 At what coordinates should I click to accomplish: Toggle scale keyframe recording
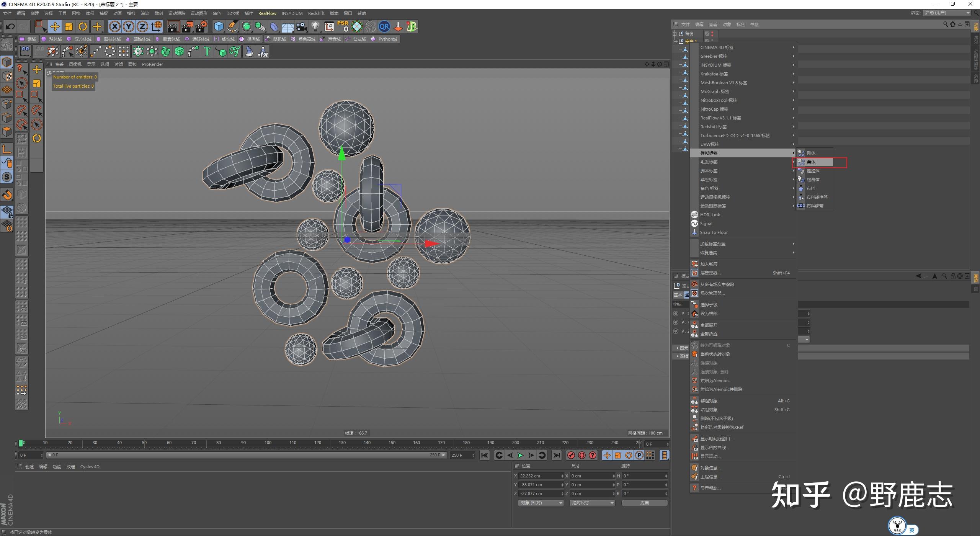pyautogui.click(x=618, y=455)
